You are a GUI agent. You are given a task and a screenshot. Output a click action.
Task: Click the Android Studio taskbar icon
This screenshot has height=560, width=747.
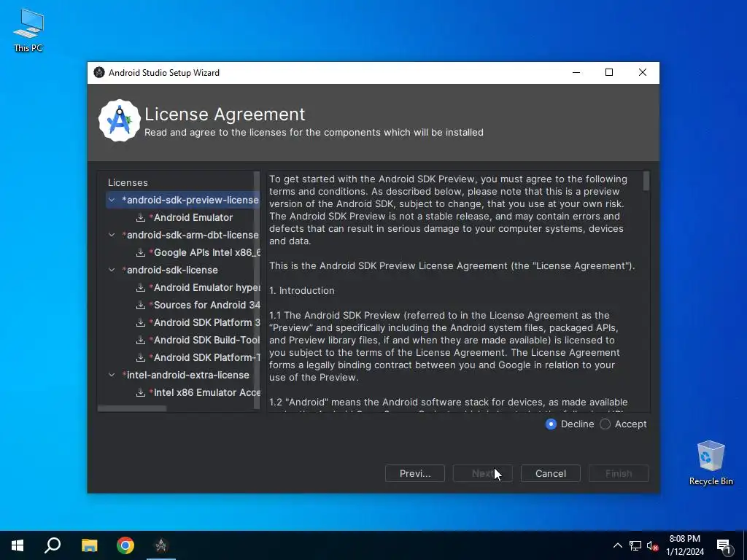[161, 545]
